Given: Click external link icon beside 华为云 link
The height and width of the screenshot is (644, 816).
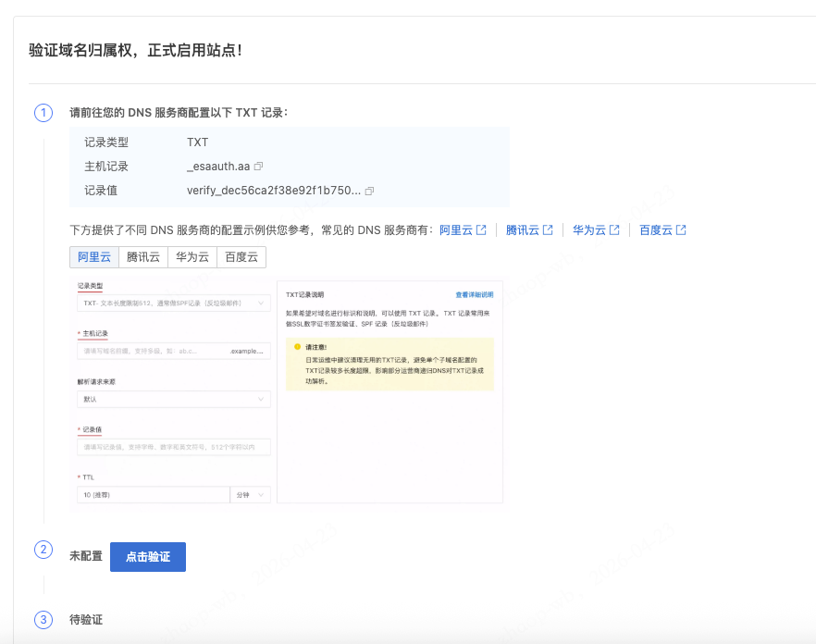Looking at the screenshot, I should coord(614,230).
